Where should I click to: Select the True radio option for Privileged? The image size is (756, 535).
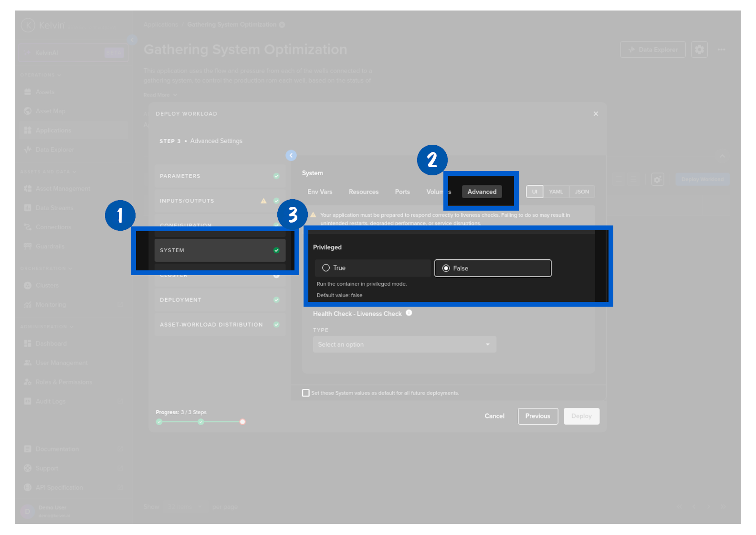[x=326, y=268]
